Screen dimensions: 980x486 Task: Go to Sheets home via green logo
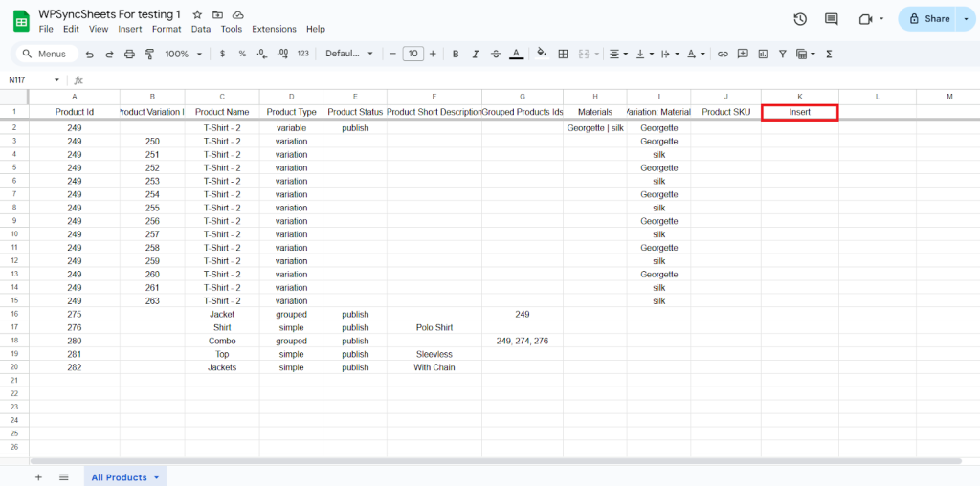(x=21, y=21)
